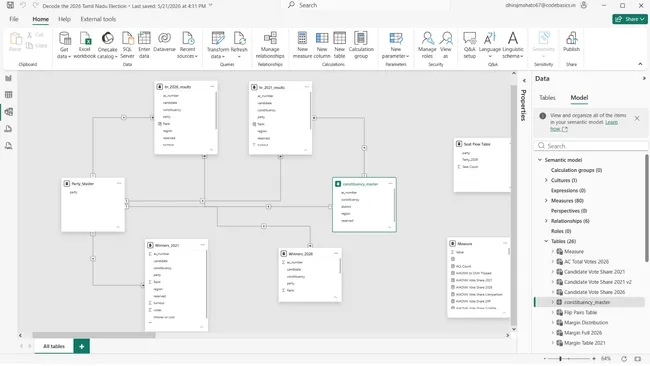Expand the Relationships (6) node
The height and width of the screenshot is (366, 650).
pos(546,221)
